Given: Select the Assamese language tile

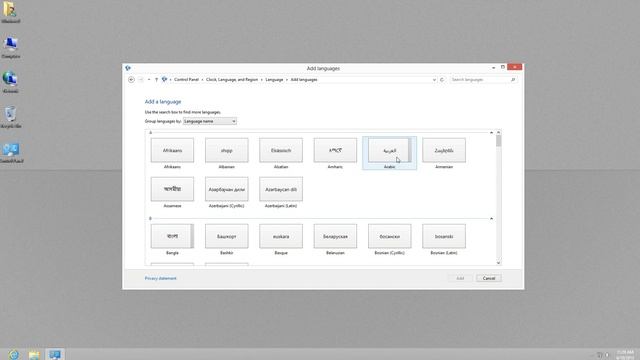Looking at the screenshot, I should 172,193.
